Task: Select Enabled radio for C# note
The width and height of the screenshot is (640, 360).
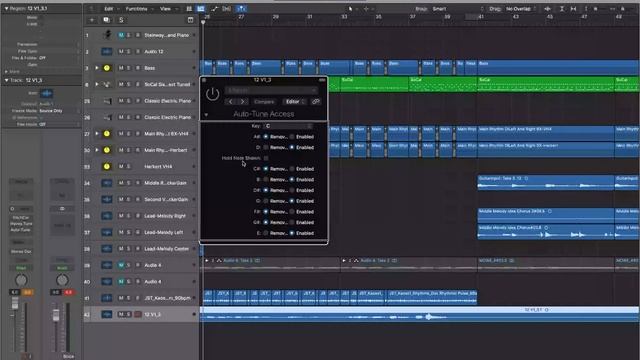Action: 292,169
